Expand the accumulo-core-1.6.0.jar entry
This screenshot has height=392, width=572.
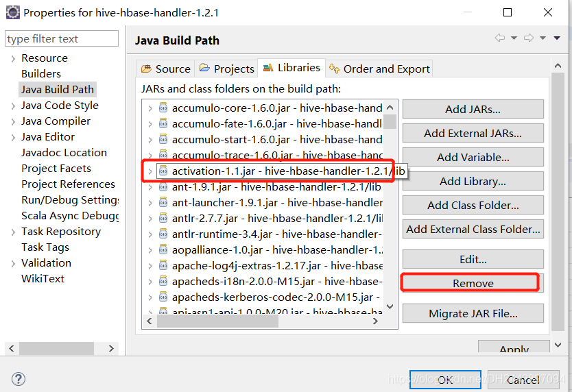pos(150,108)
